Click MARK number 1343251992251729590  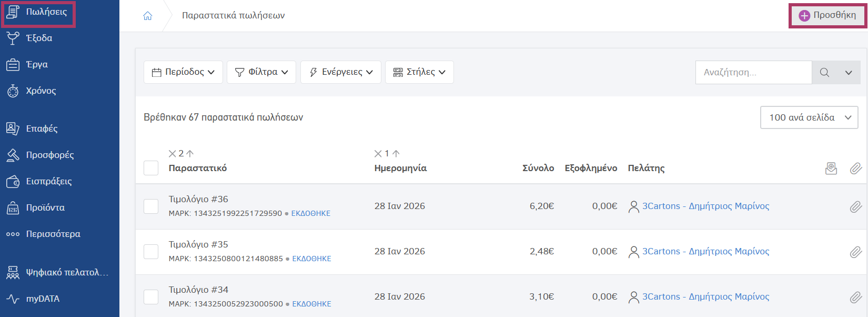coord(238,213)
